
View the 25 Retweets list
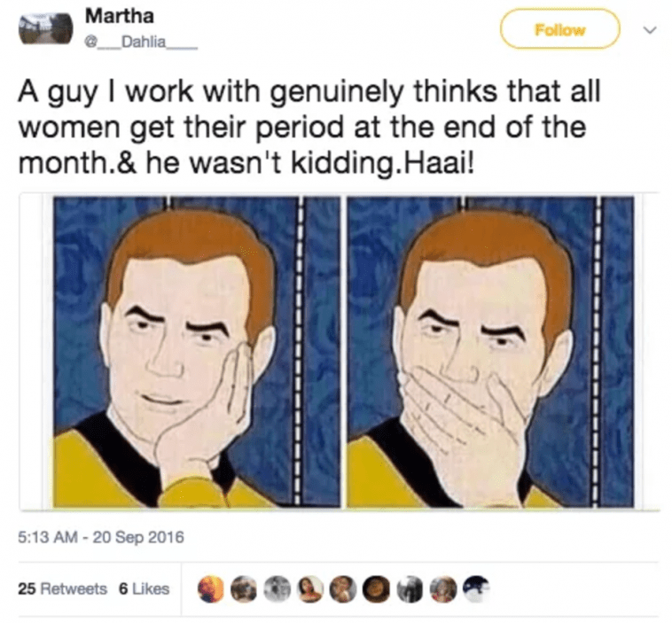tap(62, 588)
